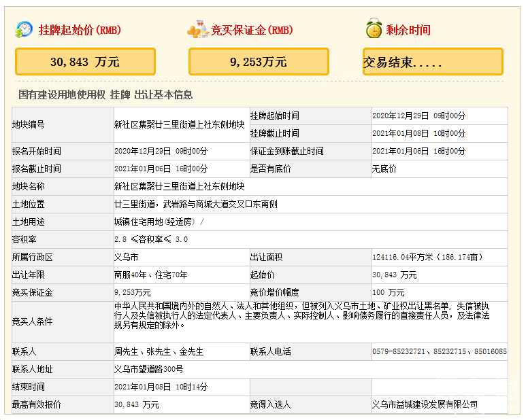Image resolution: width=528 pixels, height=420 pixels.
Task: Click the 9,253万元 deposit box
Action: pos(259,62)
